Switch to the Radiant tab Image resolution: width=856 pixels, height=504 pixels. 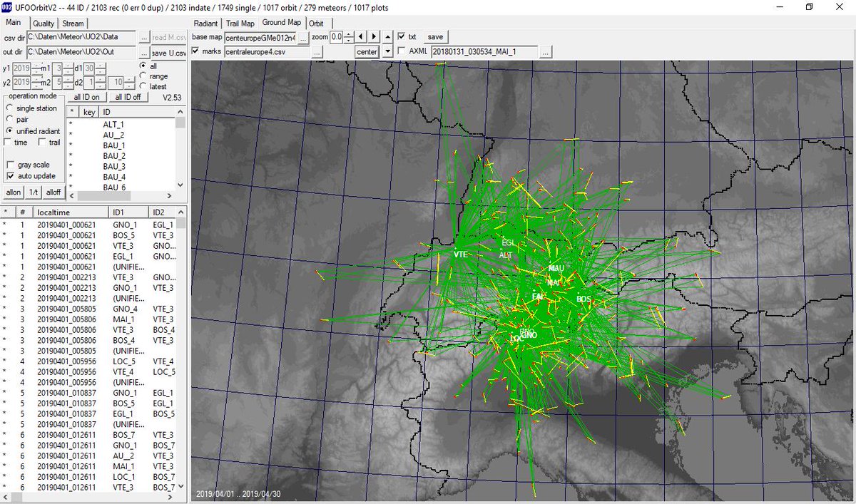205,24
